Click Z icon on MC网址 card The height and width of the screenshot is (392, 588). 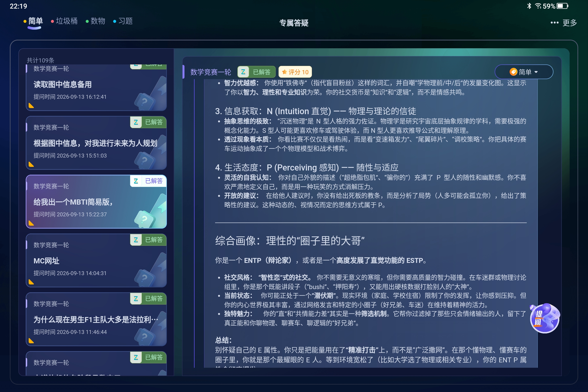pos(136,240)
